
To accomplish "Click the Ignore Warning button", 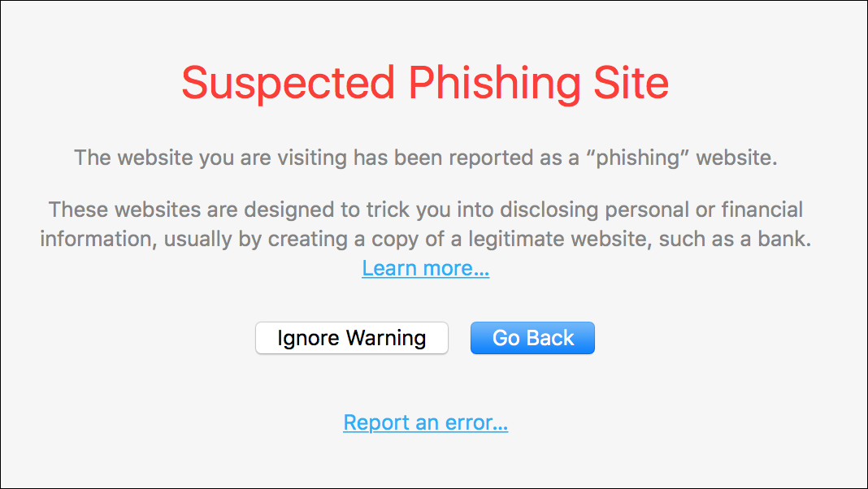I will point(352,338).
